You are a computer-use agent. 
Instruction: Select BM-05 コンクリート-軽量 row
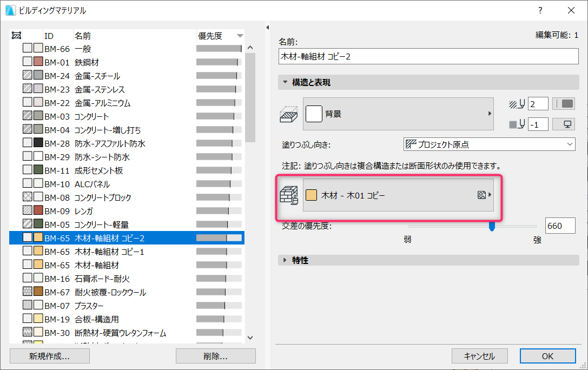pos(127,224)
